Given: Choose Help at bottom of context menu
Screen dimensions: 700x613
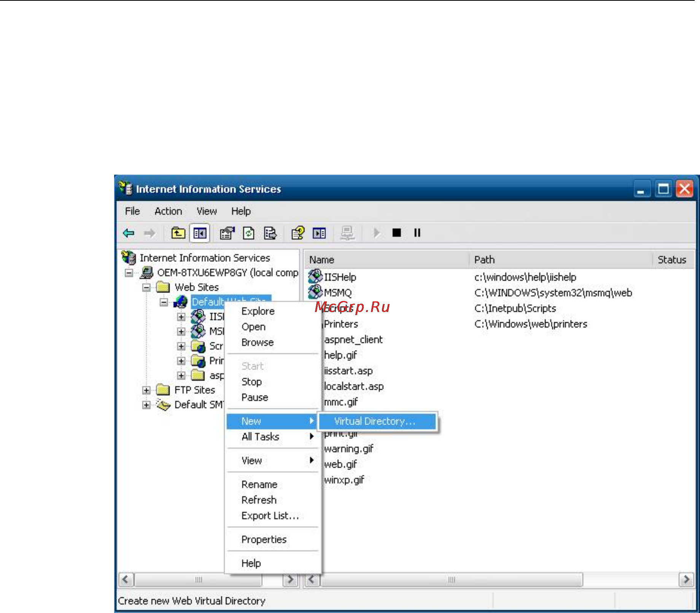Looking at the screenshot, I should 272,563.
